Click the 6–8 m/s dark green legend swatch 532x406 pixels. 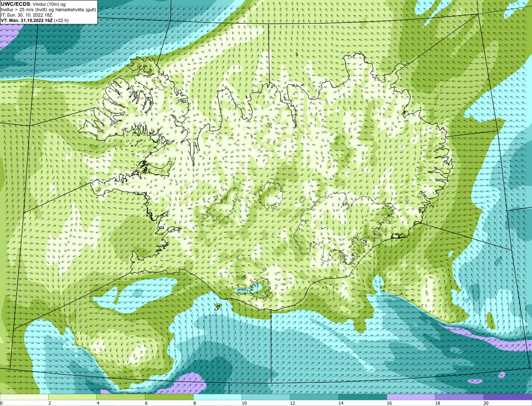(170, 397)
